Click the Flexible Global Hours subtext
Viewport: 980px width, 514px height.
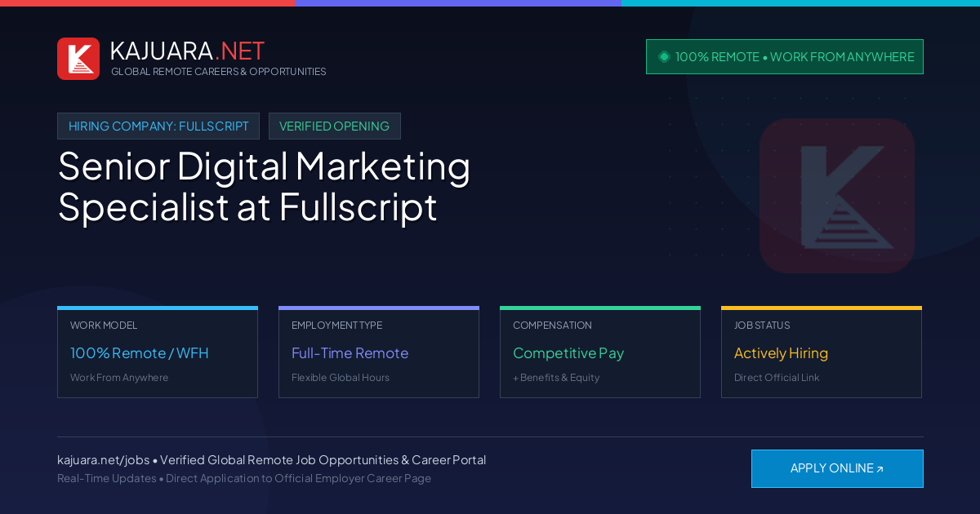click(x=341, y=378)
